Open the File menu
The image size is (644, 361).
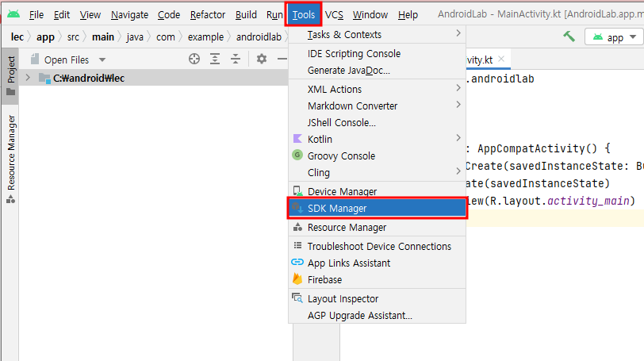coord(36,15)
